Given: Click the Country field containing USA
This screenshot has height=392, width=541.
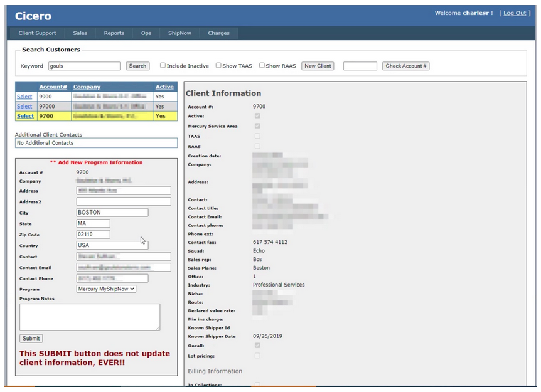Looking at the screenshot, I should tap(112, 245).
